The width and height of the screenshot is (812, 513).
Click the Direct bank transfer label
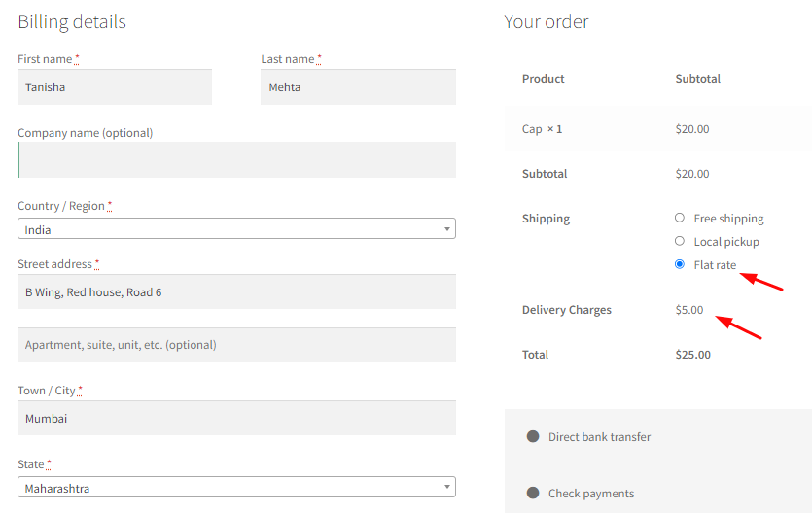pos(599,437)
